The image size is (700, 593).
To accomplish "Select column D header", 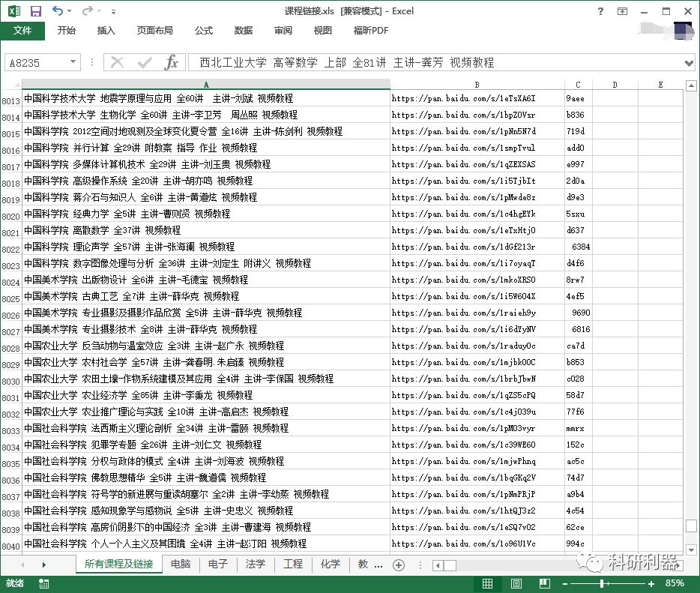I will click(615, 85).
